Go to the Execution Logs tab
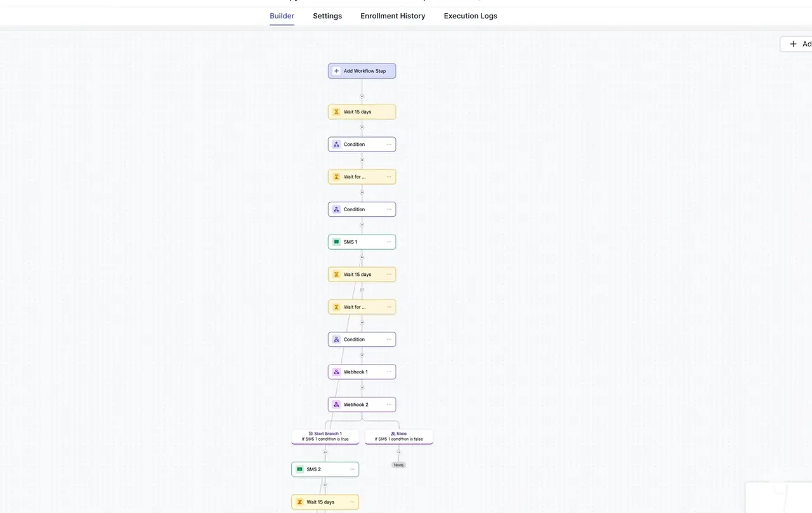 pos(471,16)
